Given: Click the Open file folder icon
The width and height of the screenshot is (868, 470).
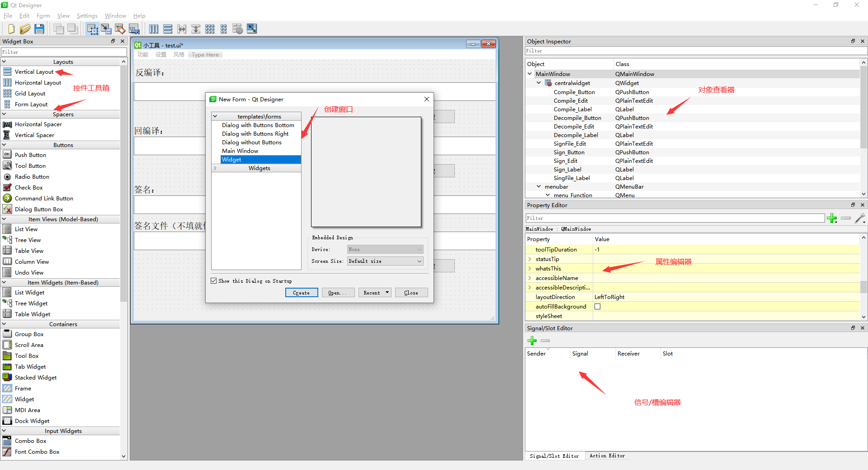Looking at the screenshot, I should click(25, 29).
